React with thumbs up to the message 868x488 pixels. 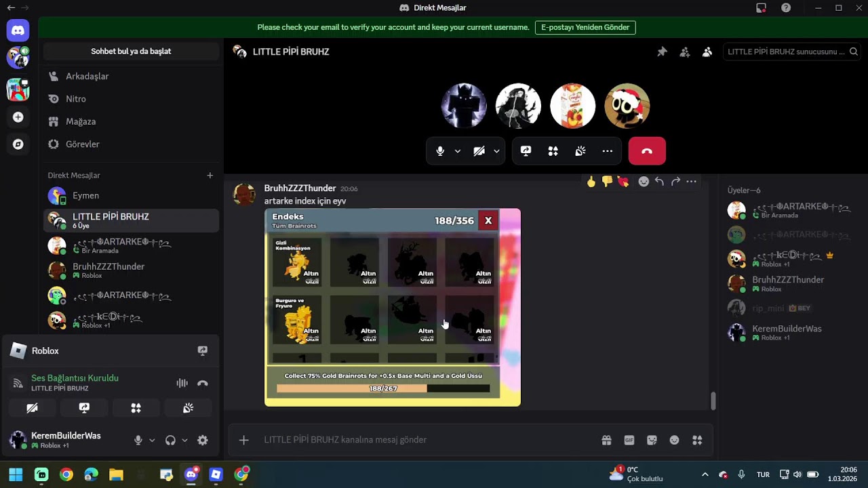(591, 182)
